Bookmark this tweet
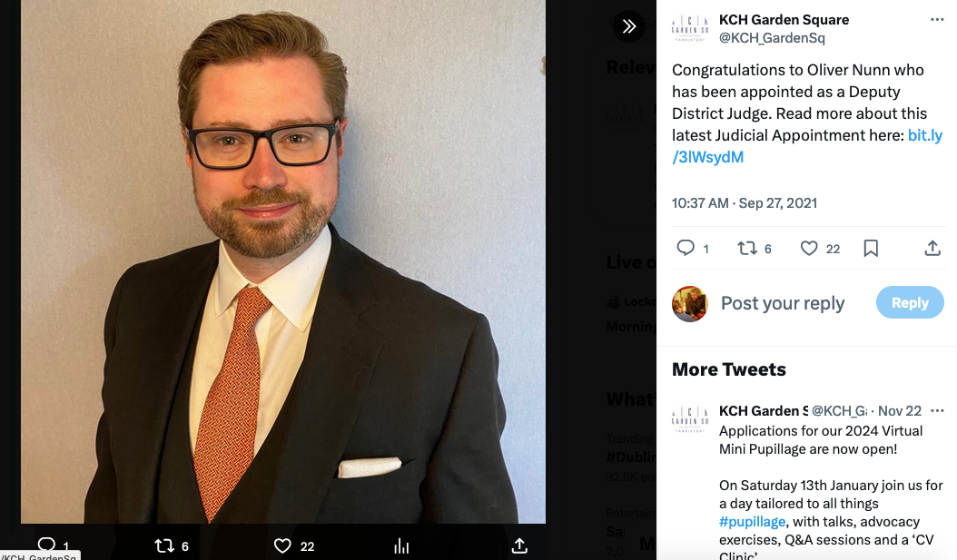957x560 pixels. coord(871,248)
